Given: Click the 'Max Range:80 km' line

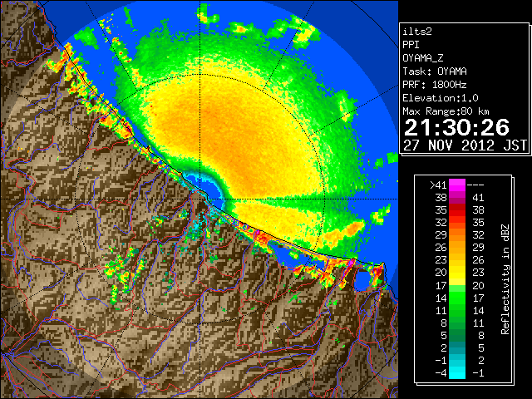Looking at the screenshot, I should click(x=446, y=111).
